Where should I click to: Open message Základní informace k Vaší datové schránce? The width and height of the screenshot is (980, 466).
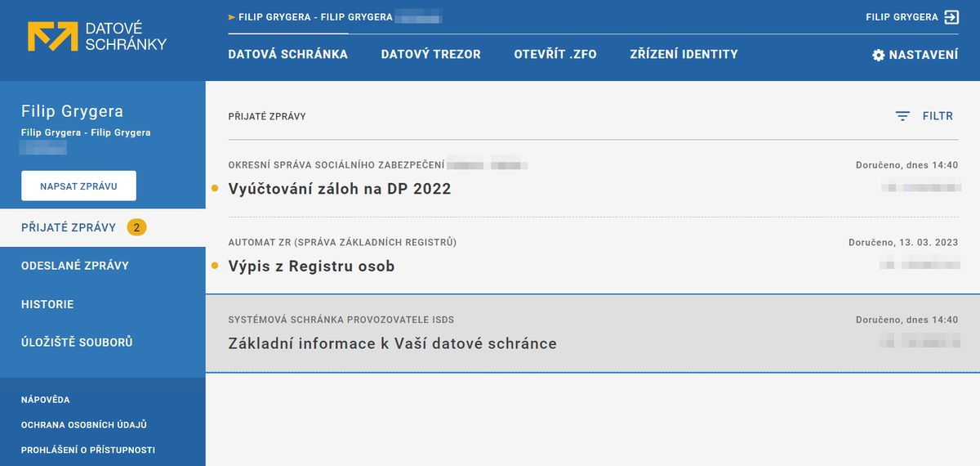[593, 333]
